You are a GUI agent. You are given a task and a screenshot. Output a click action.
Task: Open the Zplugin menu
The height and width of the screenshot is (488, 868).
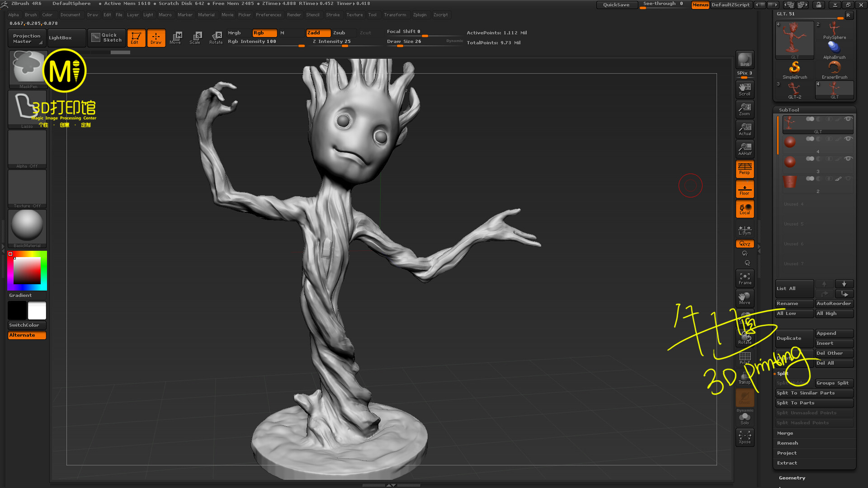420,14
